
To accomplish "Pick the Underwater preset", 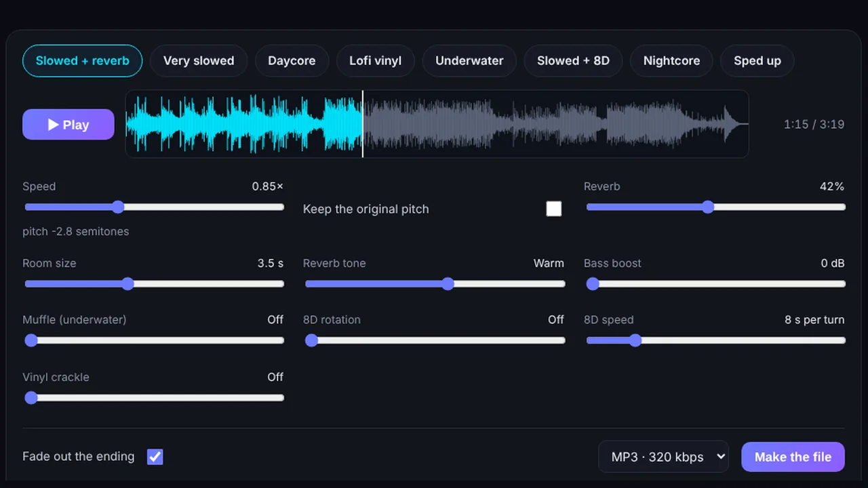I will 469,60.
